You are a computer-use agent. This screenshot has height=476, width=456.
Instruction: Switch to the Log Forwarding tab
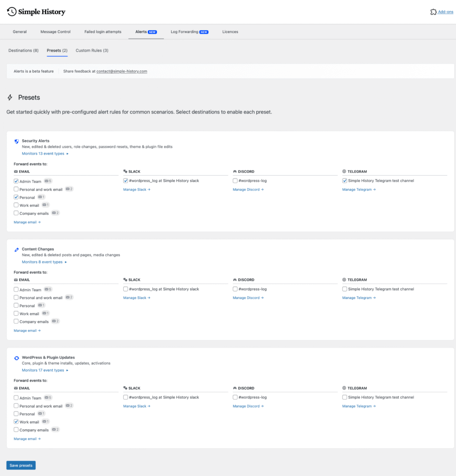(189, 32)
